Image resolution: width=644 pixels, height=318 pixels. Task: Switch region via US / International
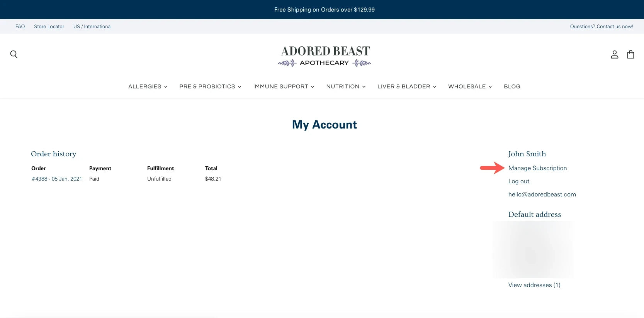coord(92,27)
